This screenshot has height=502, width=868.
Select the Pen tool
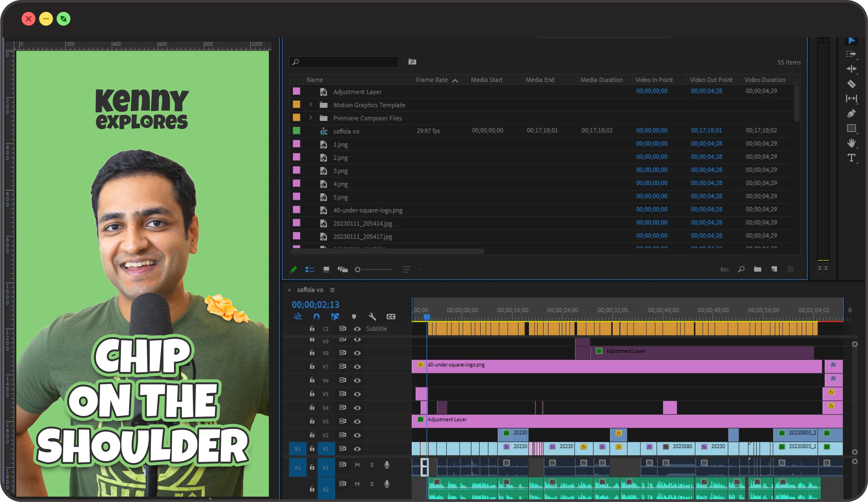click(x=851, y=113)
